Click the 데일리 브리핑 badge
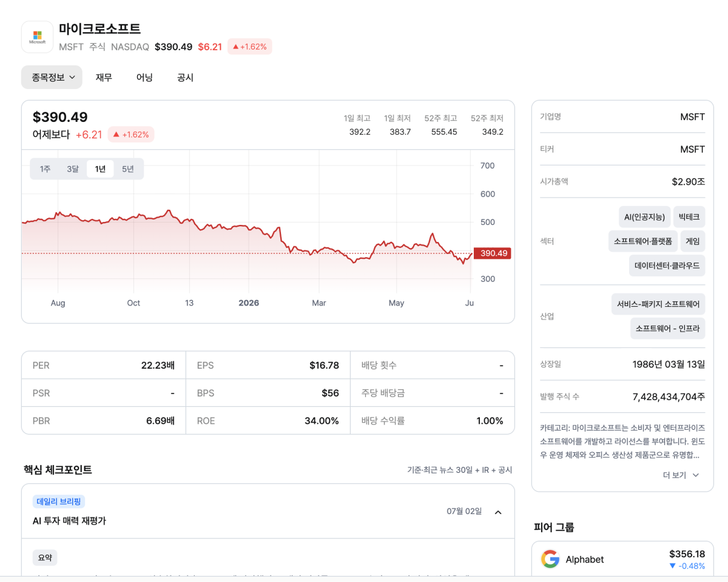 pos(59,501)
